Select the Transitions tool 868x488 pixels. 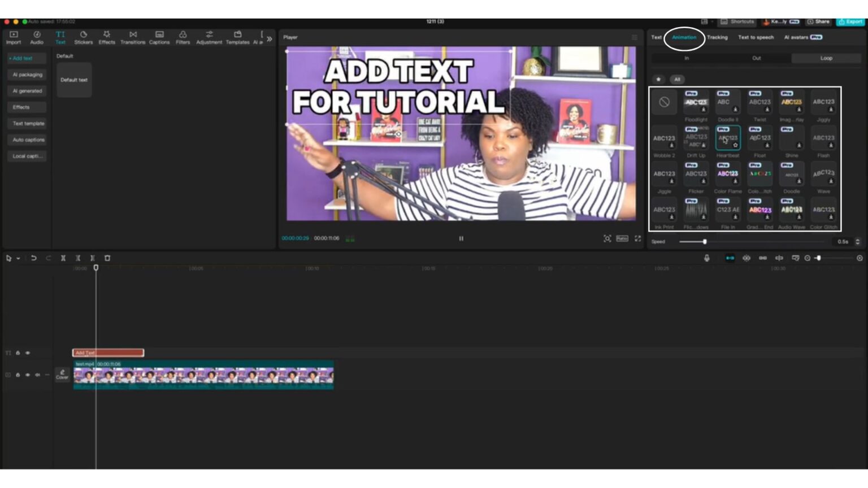133,37
